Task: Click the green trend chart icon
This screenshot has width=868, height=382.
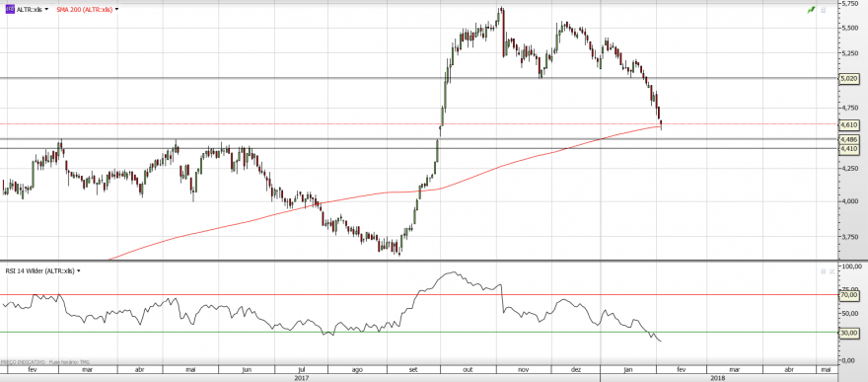Action: tap(811, 10)
